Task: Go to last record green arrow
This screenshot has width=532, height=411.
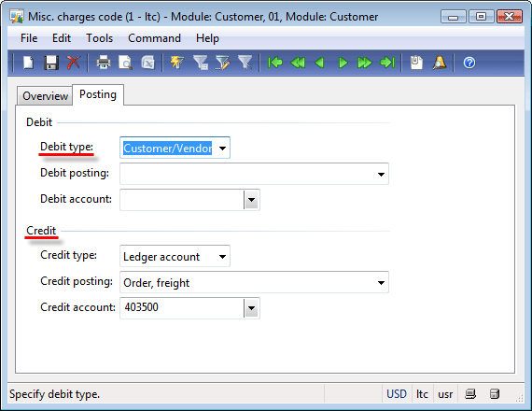Action: click(387, 63)
